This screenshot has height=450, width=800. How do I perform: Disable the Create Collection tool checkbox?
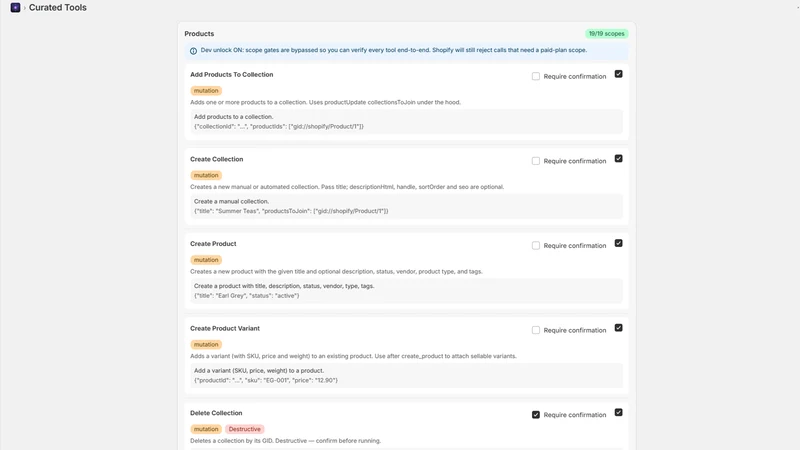[x=618, y=159]
